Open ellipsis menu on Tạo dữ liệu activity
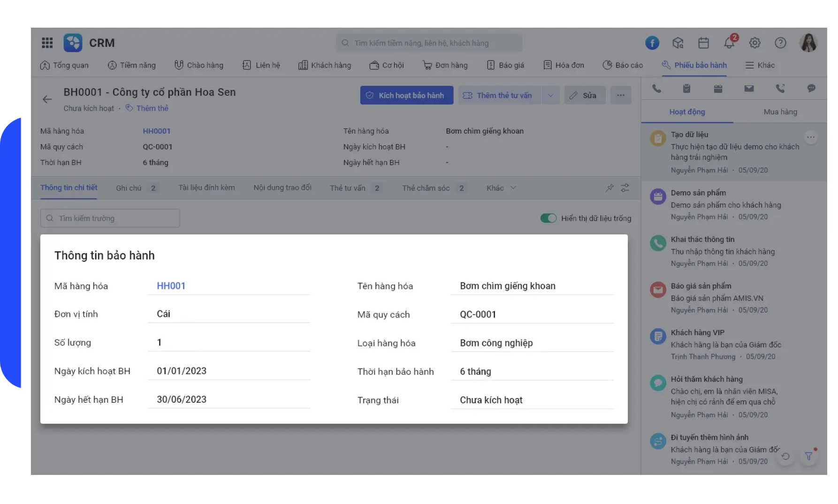The height and width of the screenshot is (504, 838). point(810,137)
